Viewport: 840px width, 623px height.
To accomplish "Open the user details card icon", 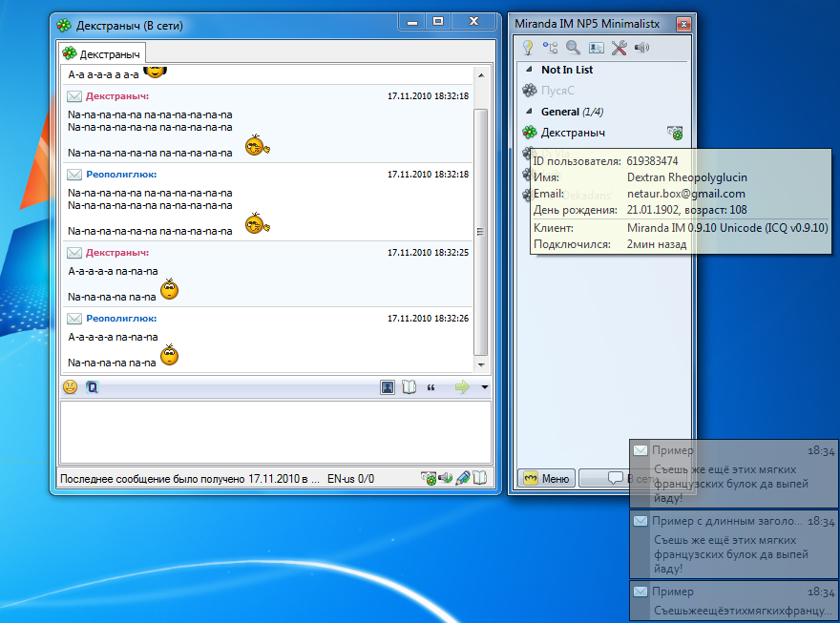I will pyautogui.click(x=596, y=48).
